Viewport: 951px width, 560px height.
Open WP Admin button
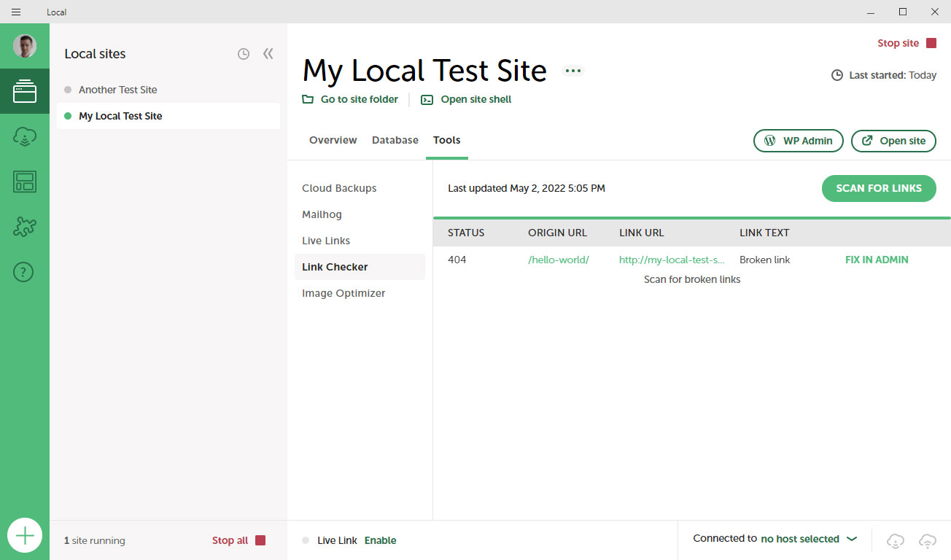[x=799, y=141]
